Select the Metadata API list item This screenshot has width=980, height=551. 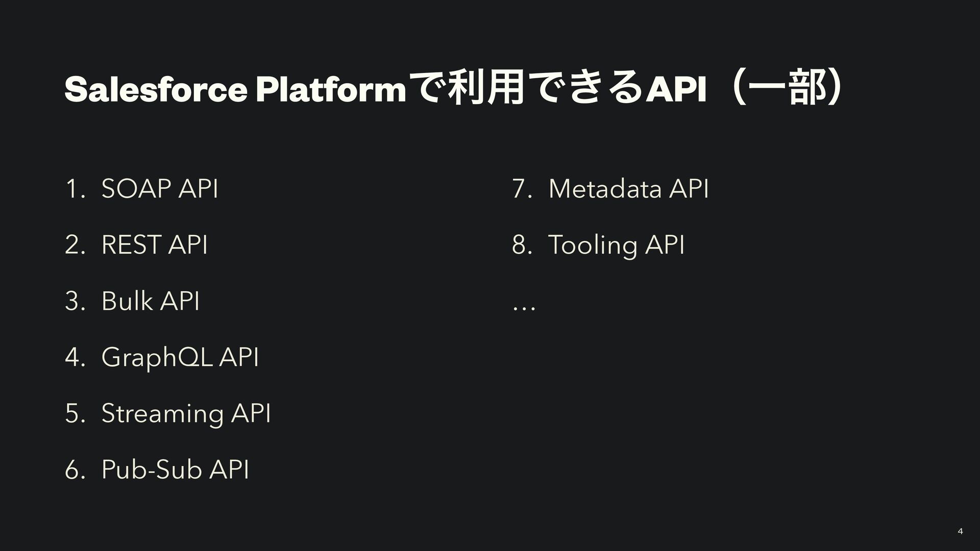click(x=628, y=189)
